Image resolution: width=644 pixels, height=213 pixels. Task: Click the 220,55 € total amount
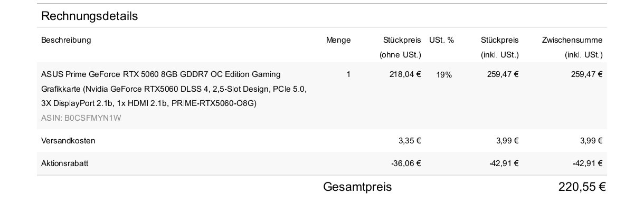(581, 187)
